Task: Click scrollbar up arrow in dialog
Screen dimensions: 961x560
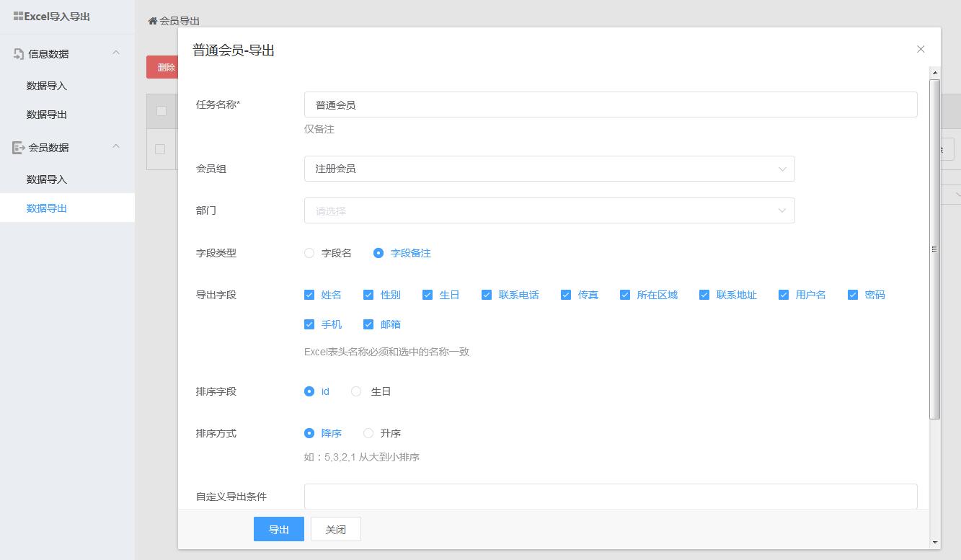Action: (x=935, y=73)
